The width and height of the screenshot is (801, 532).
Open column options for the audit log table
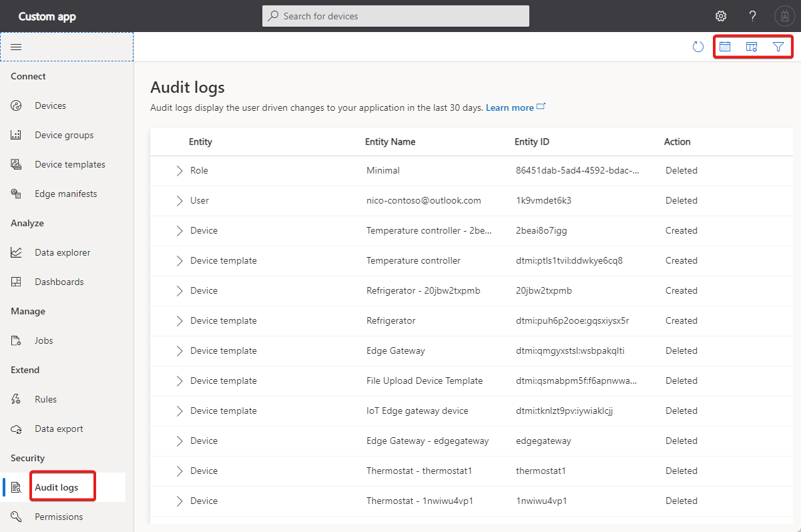[x=752, y=47]
